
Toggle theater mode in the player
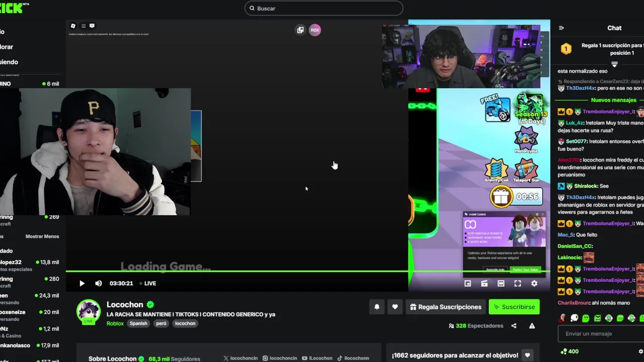501,284
